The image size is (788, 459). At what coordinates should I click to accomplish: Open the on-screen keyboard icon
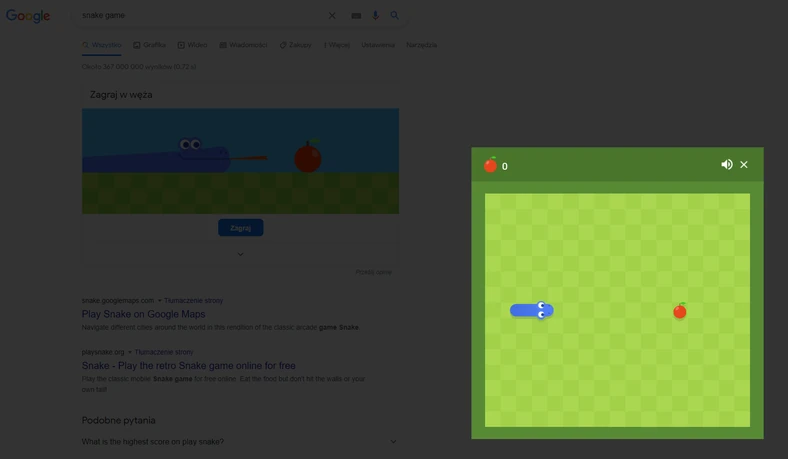click(x=356, y=16)
